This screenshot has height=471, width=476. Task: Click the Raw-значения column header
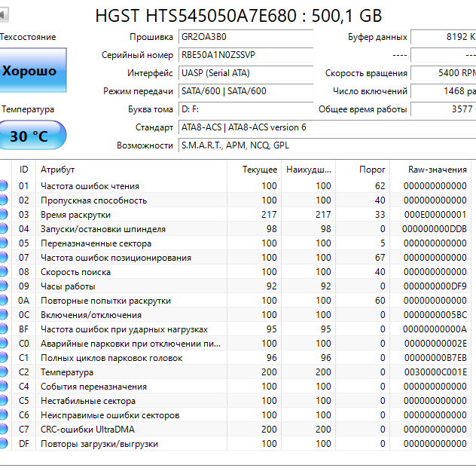pyautogui.click(x=431, y=170)
